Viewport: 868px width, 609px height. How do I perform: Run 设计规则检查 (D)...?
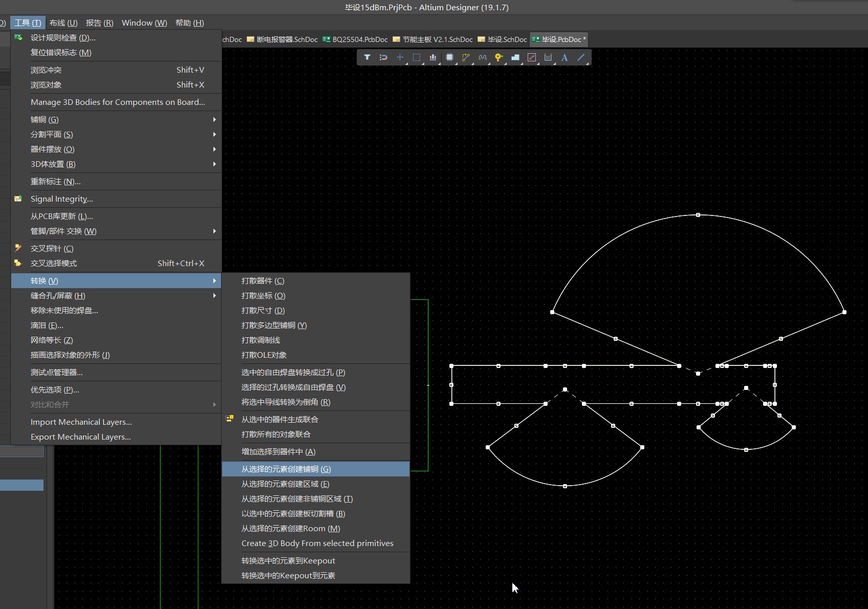coord(116,38)
